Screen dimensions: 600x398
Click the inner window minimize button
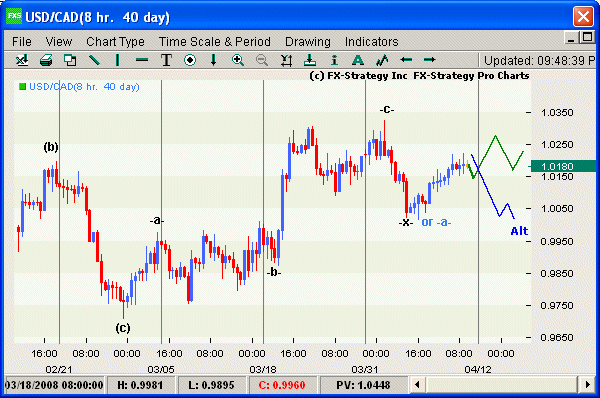point(571,38)
